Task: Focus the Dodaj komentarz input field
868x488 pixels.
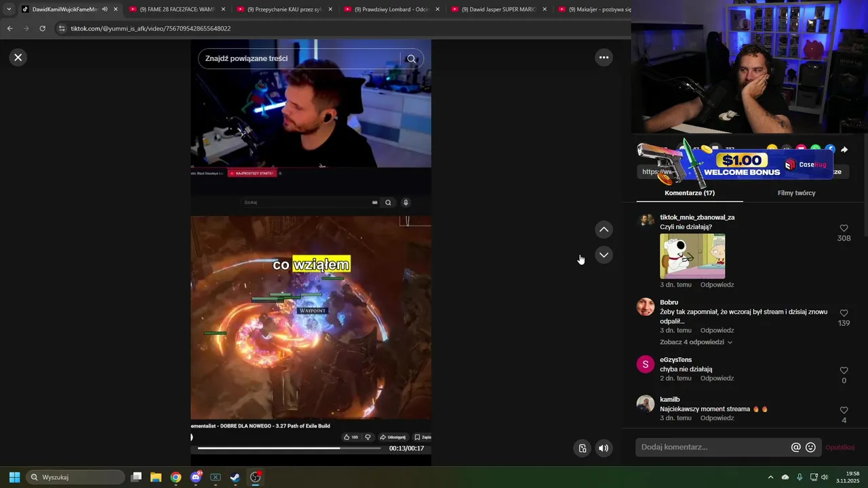Action: click(x=712, y=447)
